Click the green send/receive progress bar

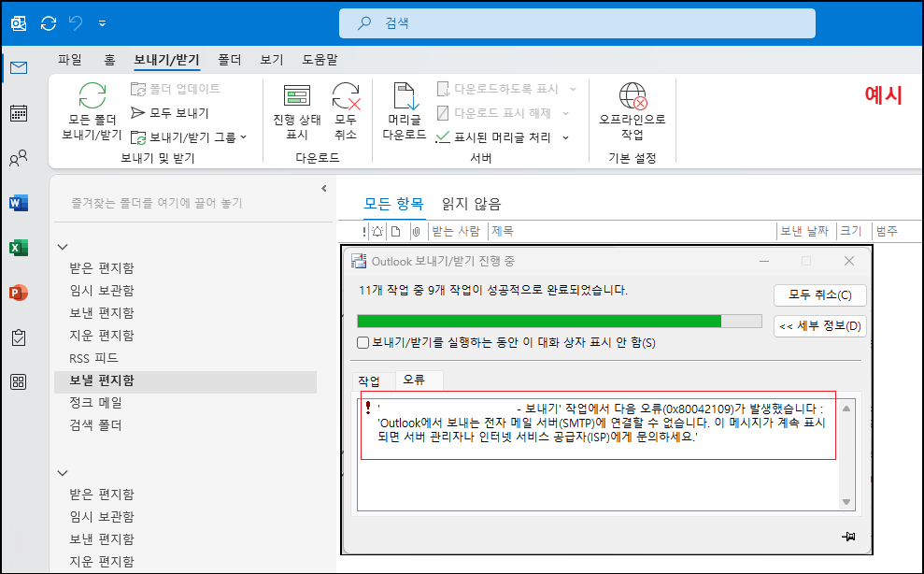(560, 321)
